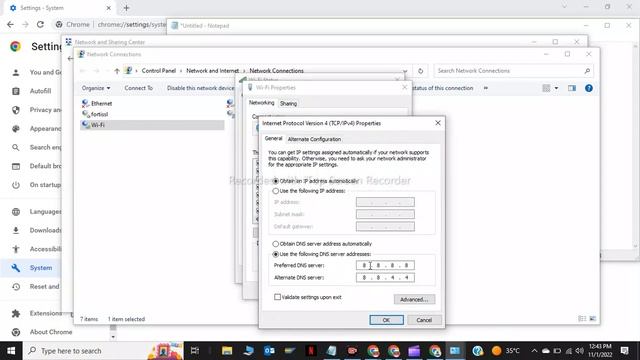Open Advanced TCP/IP settings
The height and width of the screenshot is (360, 640).
coord(414,299)
